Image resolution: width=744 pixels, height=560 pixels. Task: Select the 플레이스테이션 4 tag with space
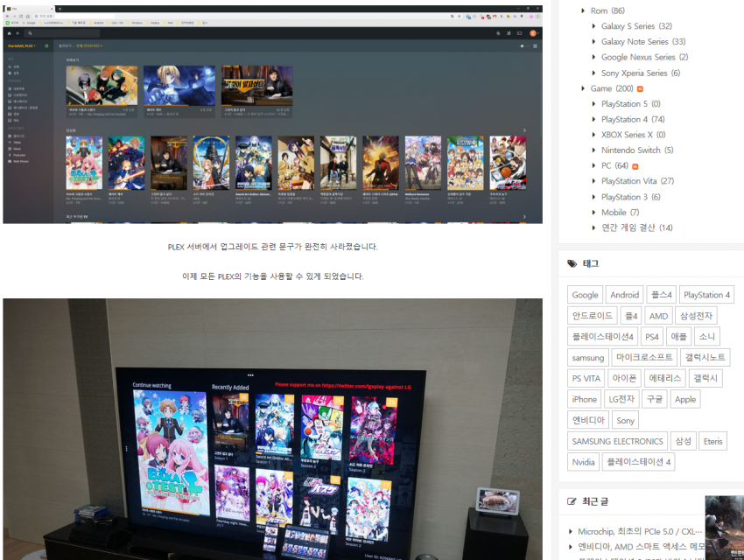(639, 462)
